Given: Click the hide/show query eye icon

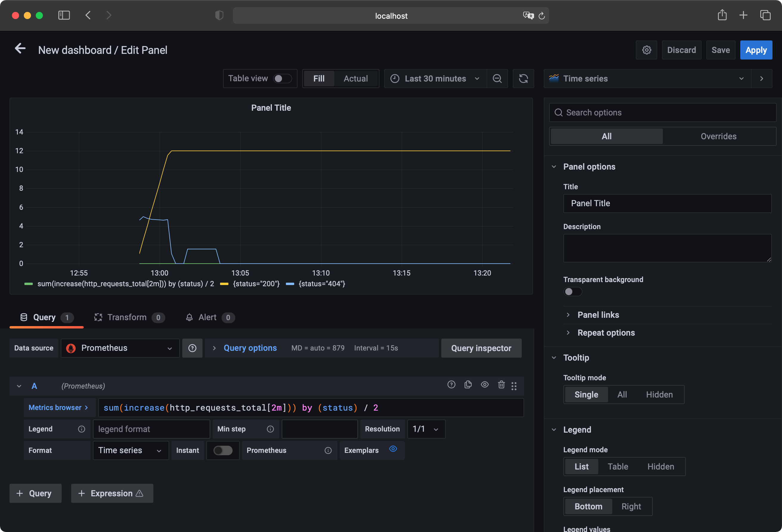Looking at the screenshot, I should click(x=484, y=385).
